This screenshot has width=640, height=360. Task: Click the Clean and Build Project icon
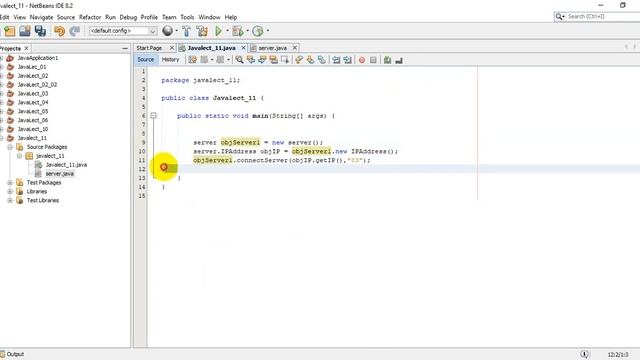click(x=202, y=31)
